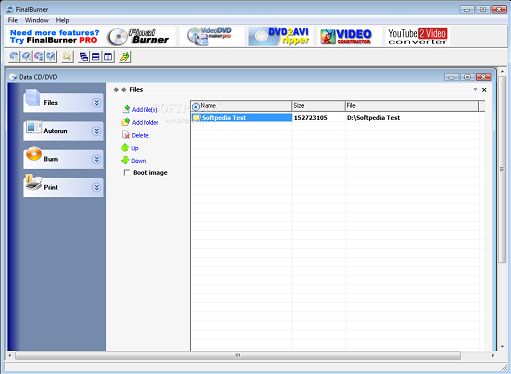The height and width of the screenshot is (374, 511).
Task: Click the Cascade windows toolbar icon
Action: pos(83,57)
